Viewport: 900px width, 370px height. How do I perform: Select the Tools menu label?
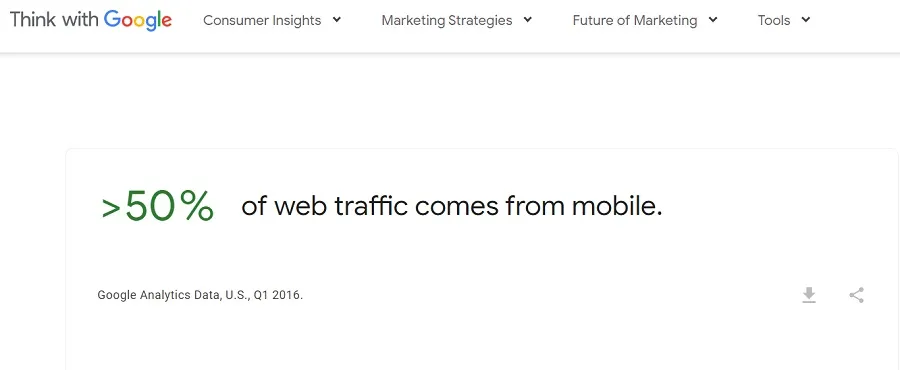click(x=774, y=21)
